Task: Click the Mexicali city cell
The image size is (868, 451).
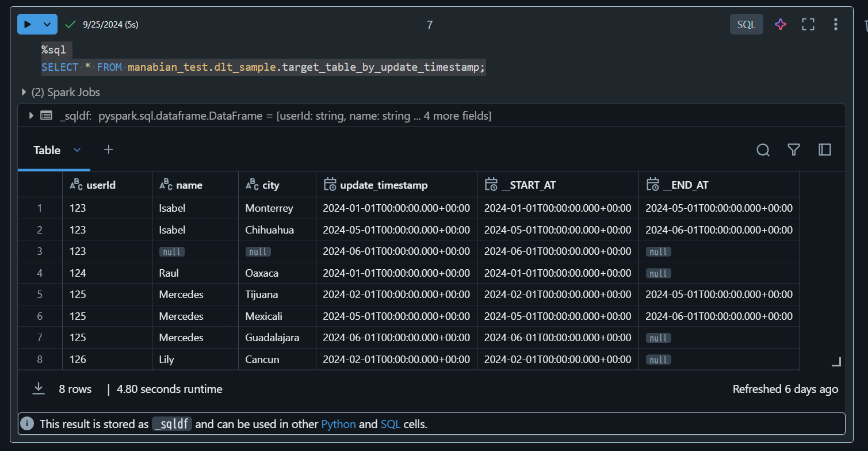Action: point(277,316)
